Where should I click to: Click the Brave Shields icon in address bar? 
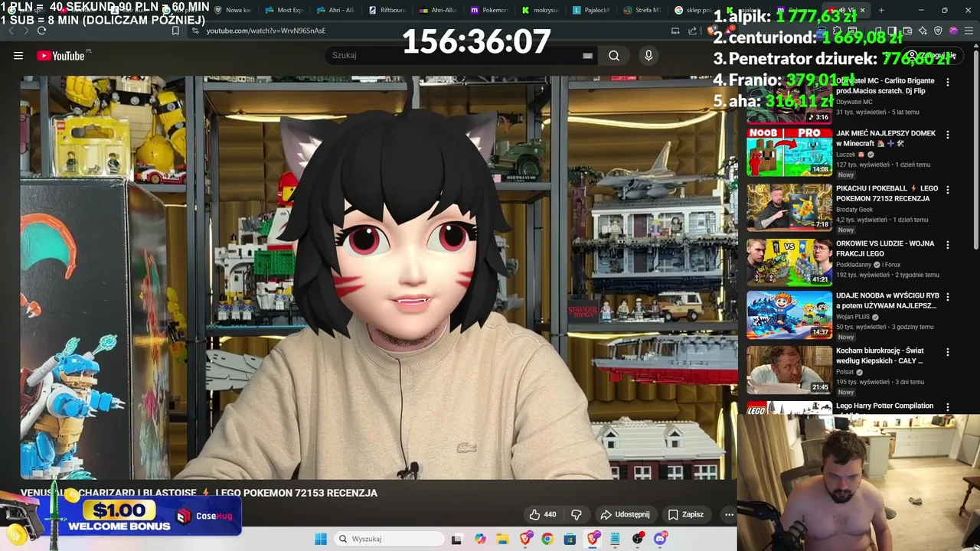pos(712,31)
